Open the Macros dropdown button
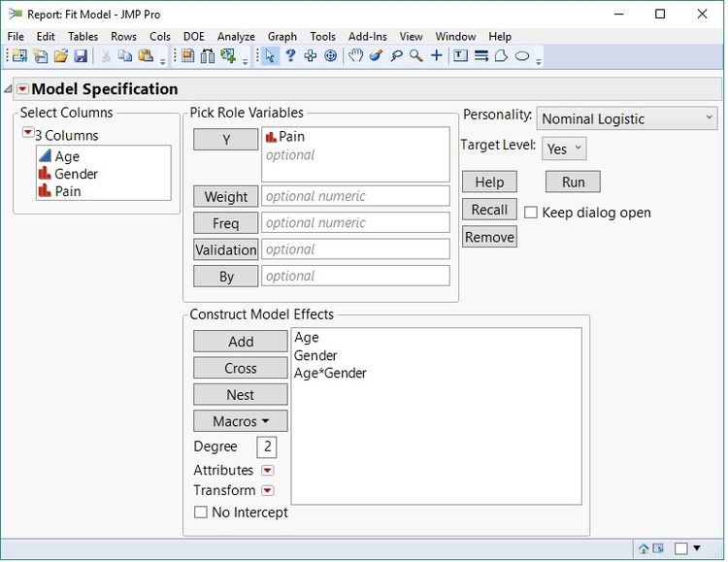Screen dimensions: 728x562 click(x=241, y=421)
